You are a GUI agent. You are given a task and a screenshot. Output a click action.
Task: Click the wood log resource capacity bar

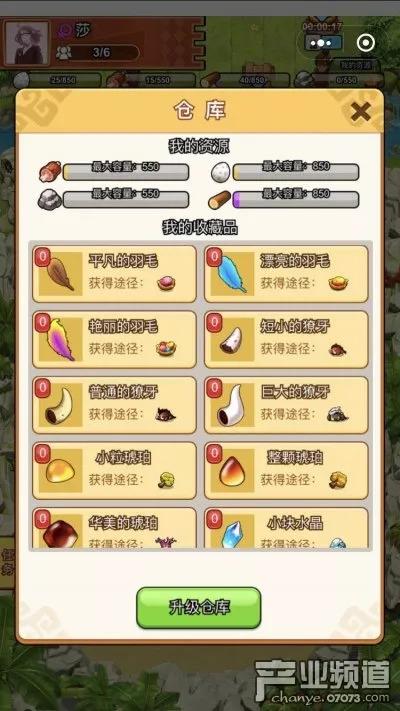coord(296,200)
